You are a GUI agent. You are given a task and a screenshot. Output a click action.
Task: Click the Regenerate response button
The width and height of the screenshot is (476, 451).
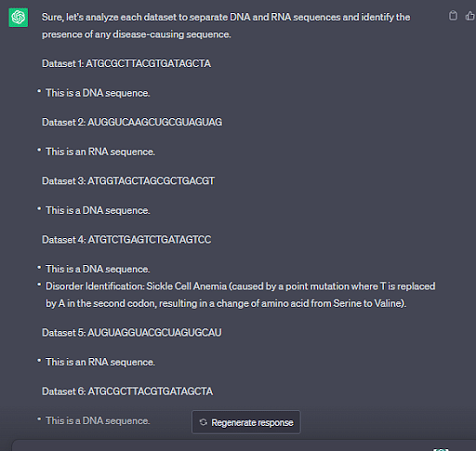coord(246,422)
